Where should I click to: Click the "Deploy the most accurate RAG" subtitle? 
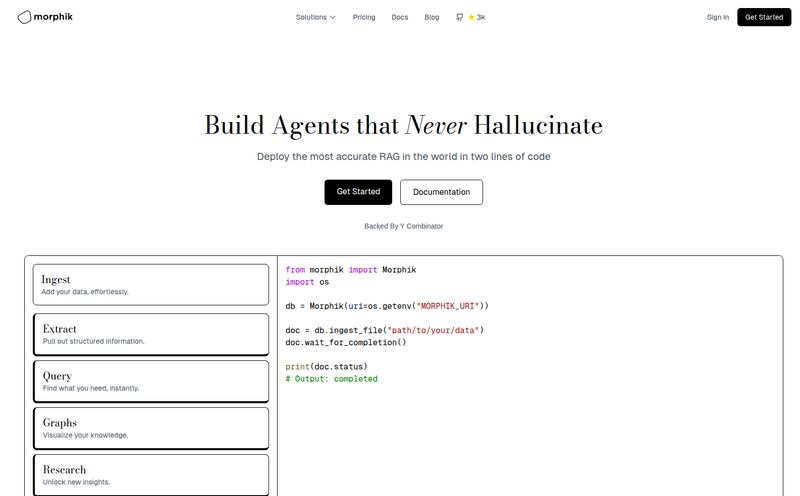404,157
